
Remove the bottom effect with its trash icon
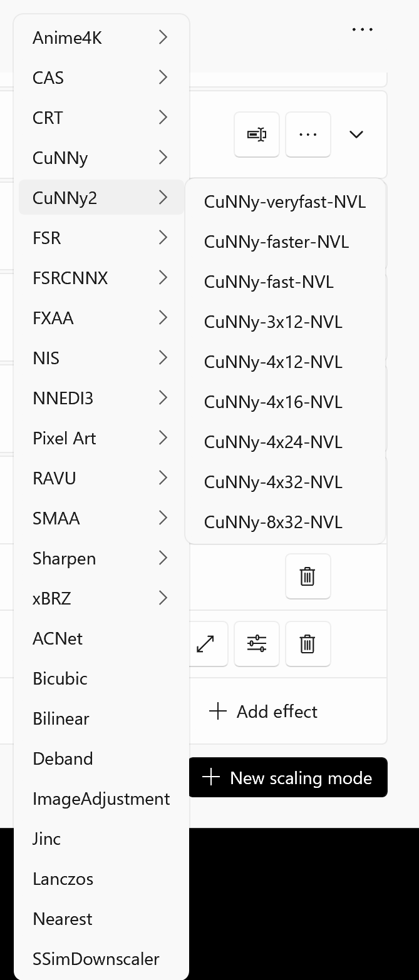click(308, 643)
